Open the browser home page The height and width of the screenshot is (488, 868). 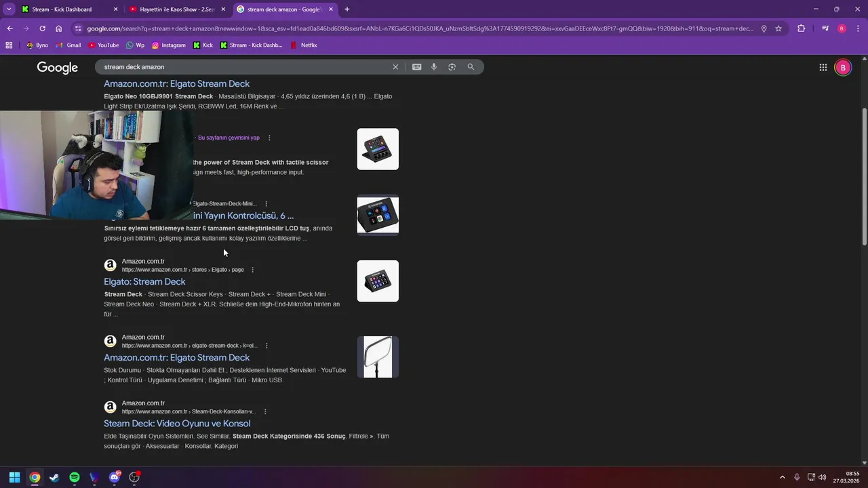[x=59, y=28]
